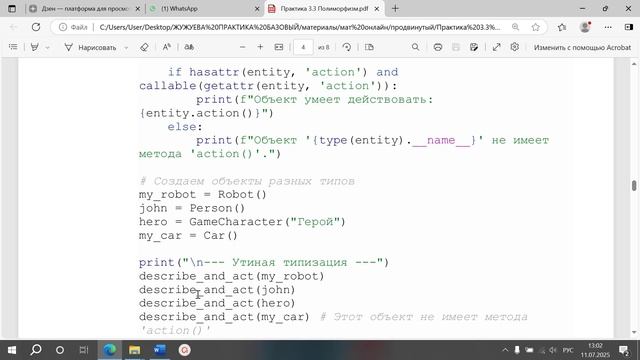Start the read aloud feature
The image size is (640, 360).
click(167, 47)
